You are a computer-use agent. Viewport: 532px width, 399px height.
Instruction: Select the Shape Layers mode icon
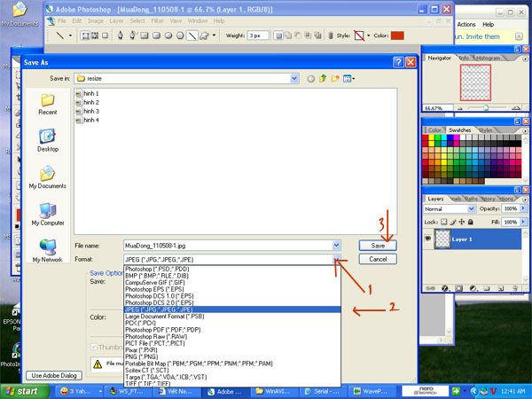click(85, 35)
